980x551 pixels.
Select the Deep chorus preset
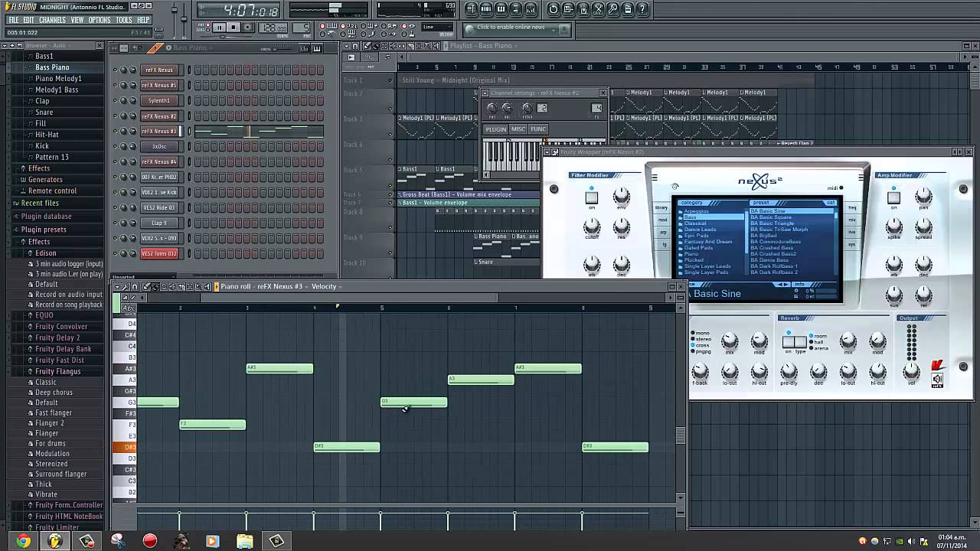(x=54, y=393)
